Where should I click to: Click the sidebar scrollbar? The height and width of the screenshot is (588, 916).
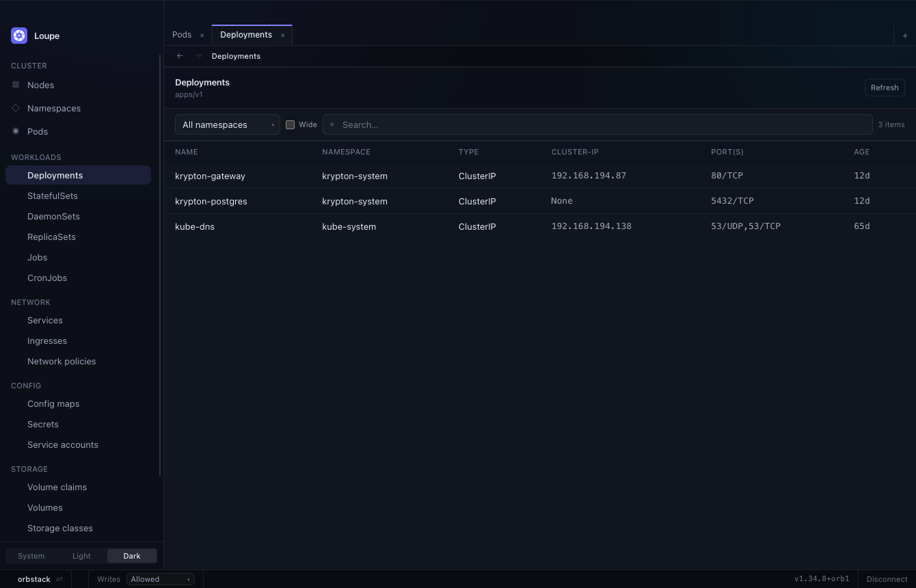pyautogui.click(x=160, y=265)
